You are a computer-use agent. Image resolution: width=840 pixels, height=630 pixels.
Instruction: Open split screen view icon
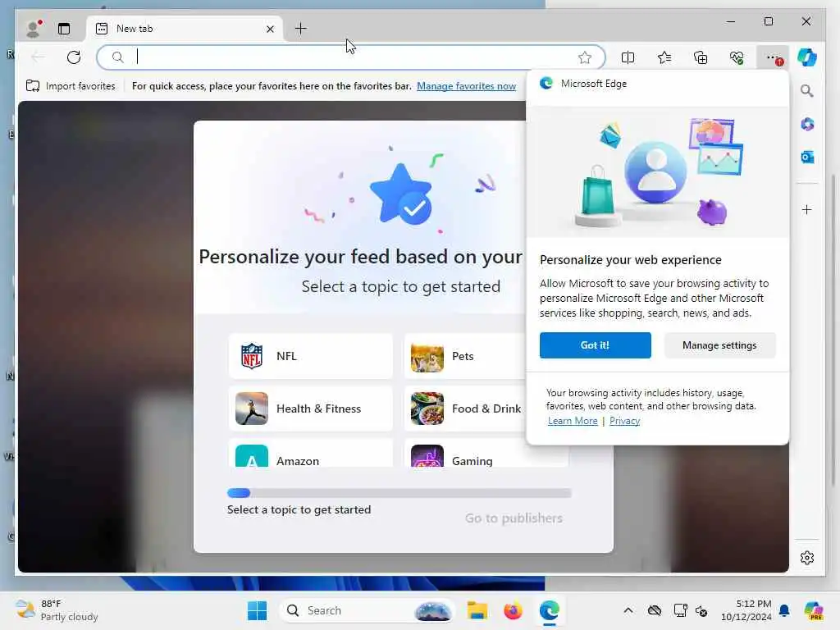point(628,57)
